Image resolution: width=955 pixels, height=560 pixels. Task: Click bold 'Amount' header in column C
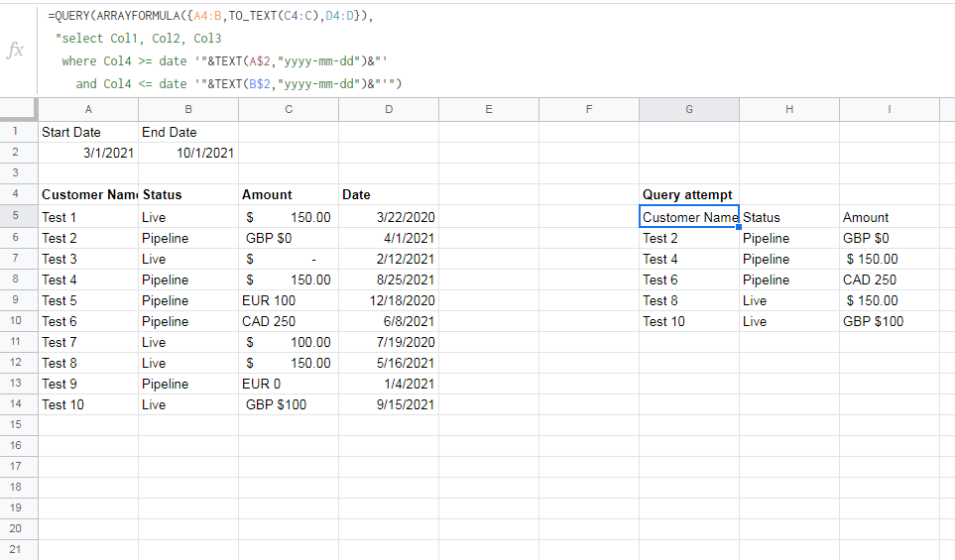289,195
